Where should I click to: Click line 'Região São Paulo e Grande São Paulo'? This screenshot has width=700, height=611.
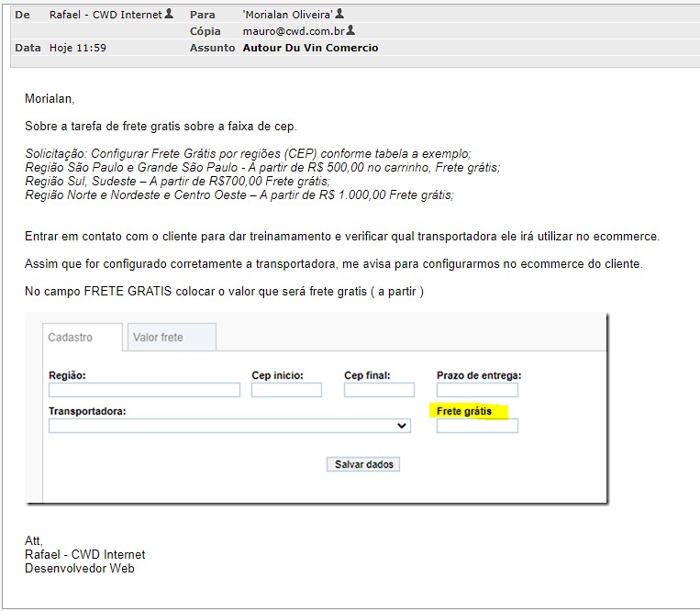pos(262,167)
